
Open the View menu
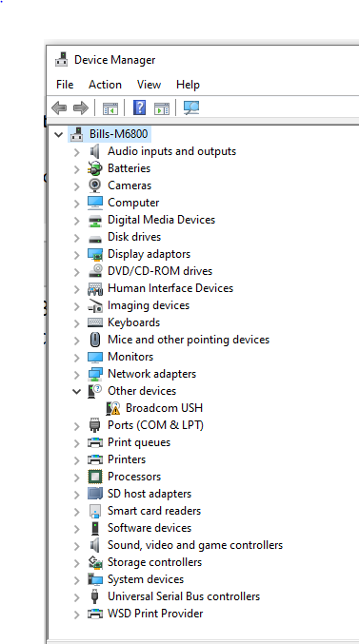point(149,85)
